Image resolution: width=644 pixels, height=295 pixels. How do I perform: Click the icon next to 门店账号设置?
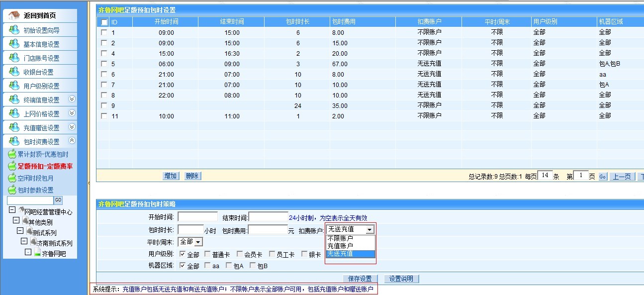[x=14, y=58]
